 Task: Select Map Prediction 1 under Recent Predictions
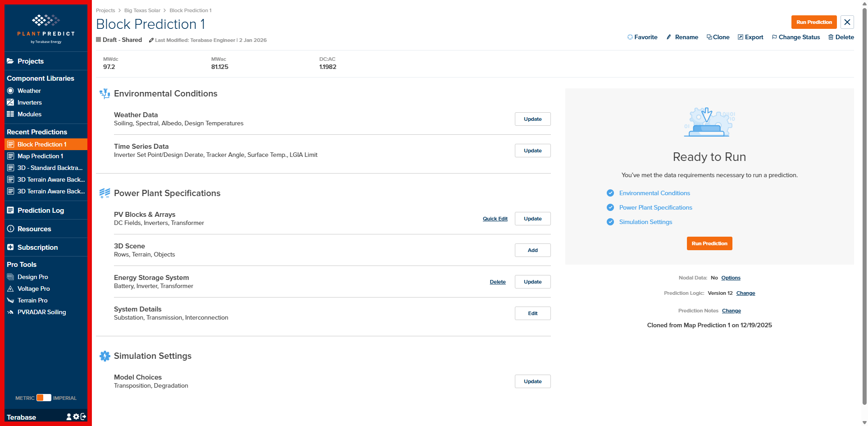40,156
